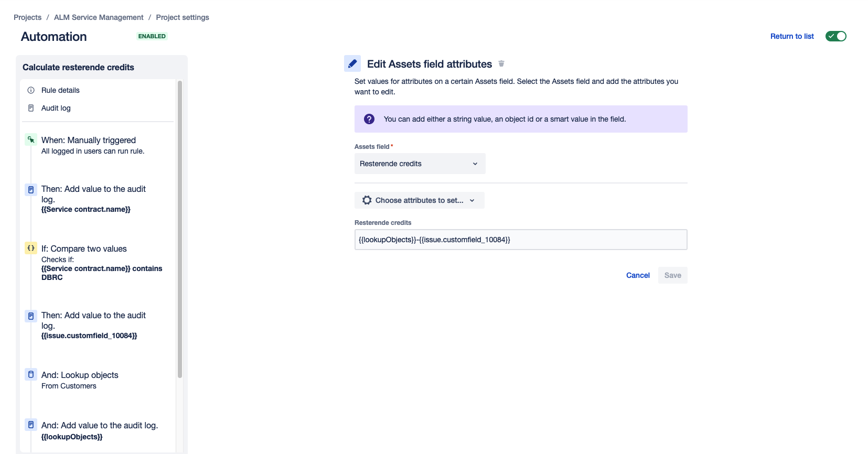This screenshot has width=868, height=454.
Task: Click the gear icon in attributes selector
Action: [367, 200]
